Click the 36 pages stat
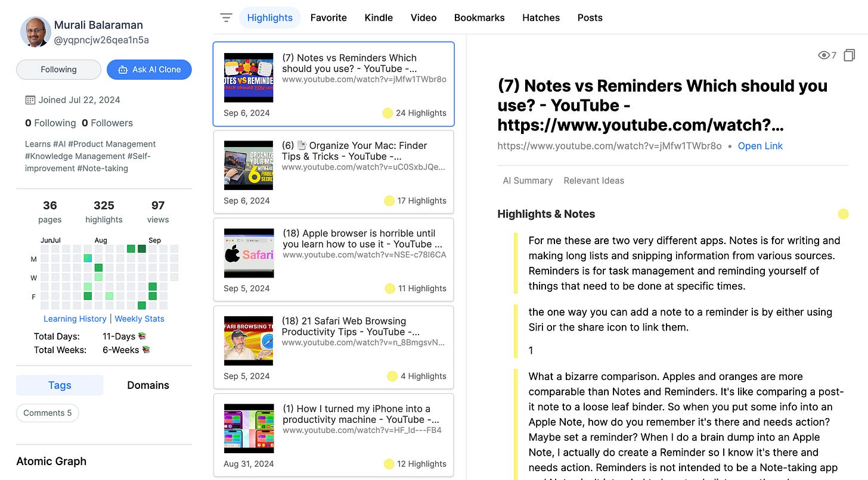 (x=50, y=211)
